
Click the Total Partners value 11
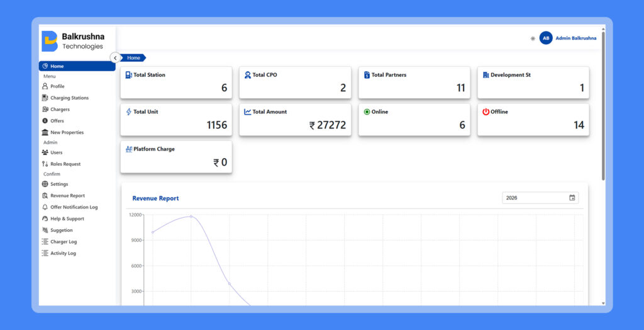click(x=461, y=88)
